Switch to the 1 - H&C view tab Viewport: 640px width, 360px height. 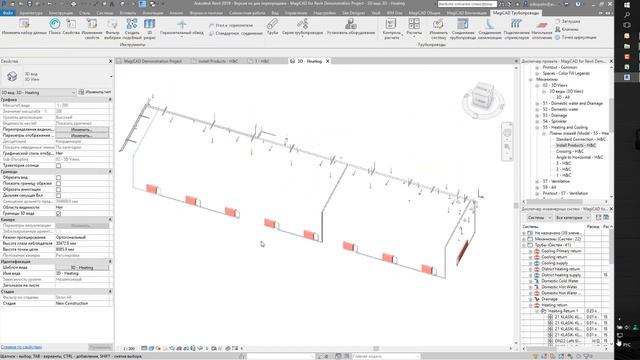coord(262,61)
